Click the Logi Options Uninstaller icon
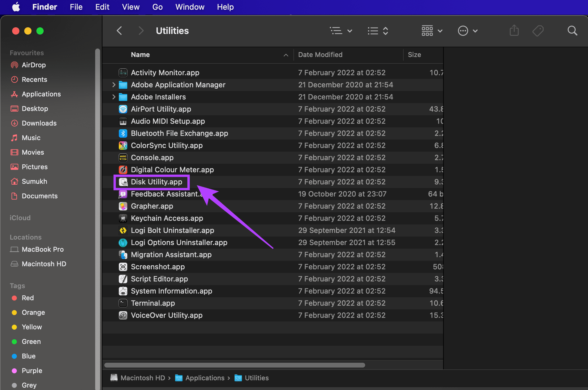 (123, 242)
